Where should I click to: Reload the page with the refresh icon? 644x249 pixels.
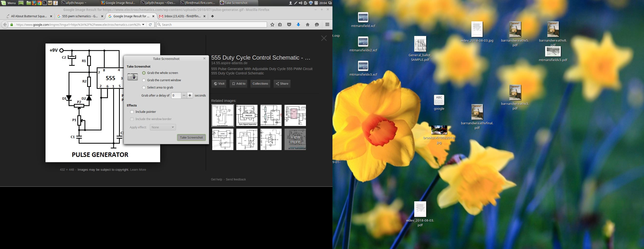150,25
